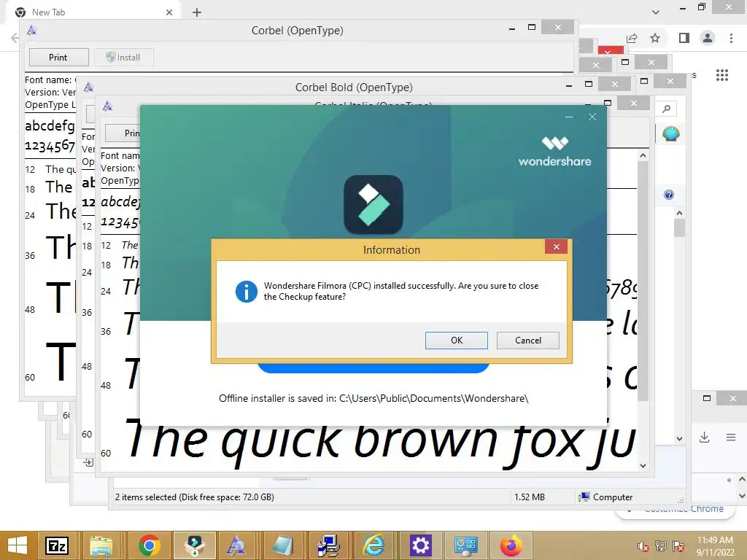Click the network tray icon
Viewport: 747px width, 560px height.
point(661,546)
